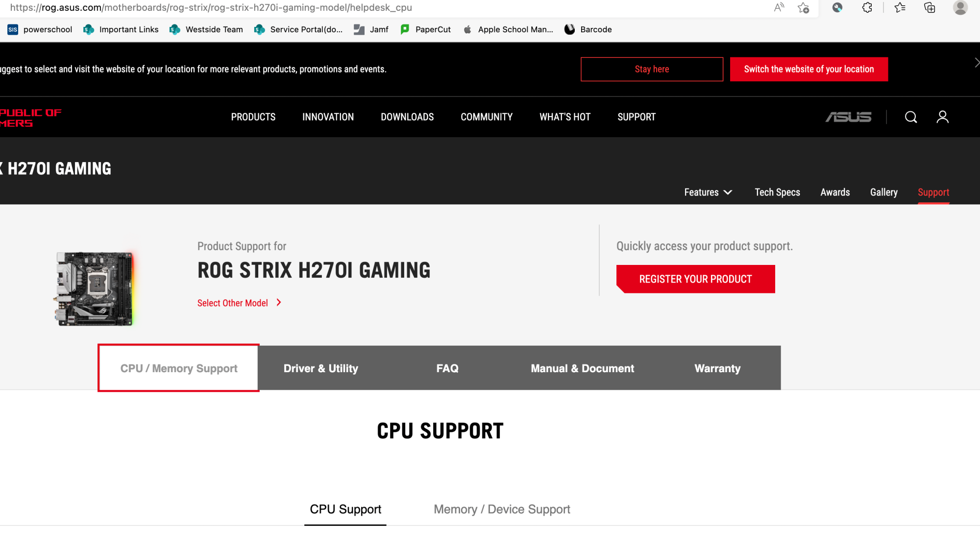Click the browser address bar URL
Viewport: 980px width, 546px height.
pos(211,7)
